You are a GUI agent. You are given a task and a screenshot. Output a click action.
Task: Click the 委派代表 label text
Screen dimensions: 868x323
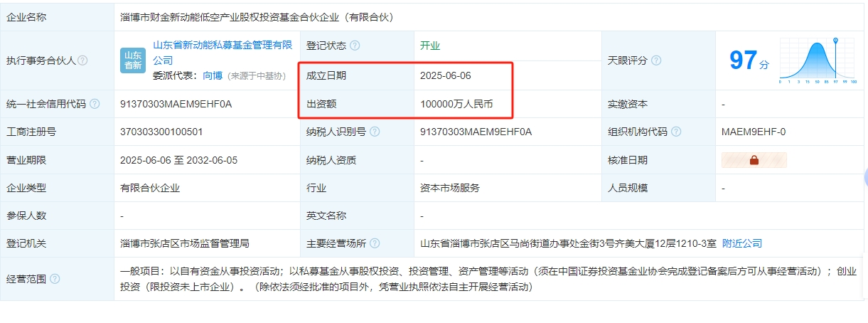point(176,75)
